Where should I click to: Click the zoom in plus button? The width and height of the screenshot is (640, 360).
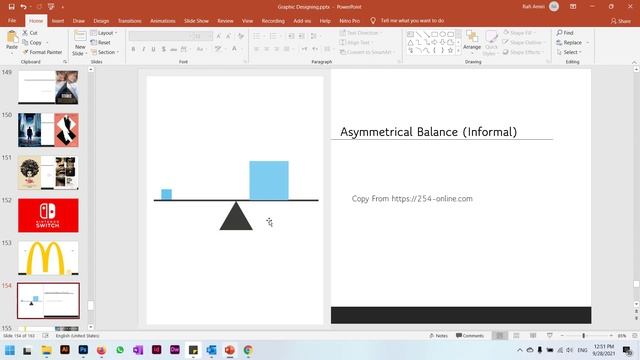[611, 336]
